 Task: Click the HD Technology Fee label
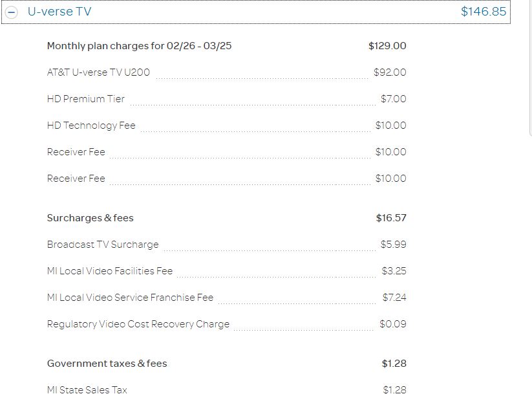coord(90,125)
